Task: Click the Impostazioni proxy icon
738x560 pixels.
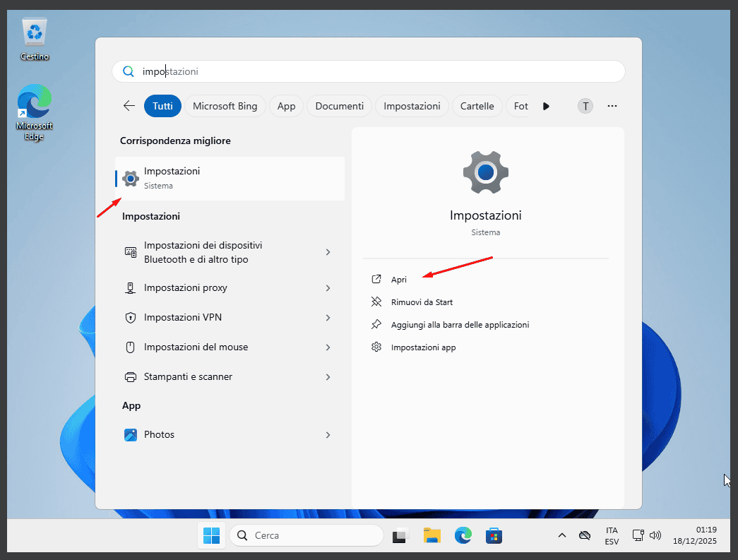Action: 131,287
